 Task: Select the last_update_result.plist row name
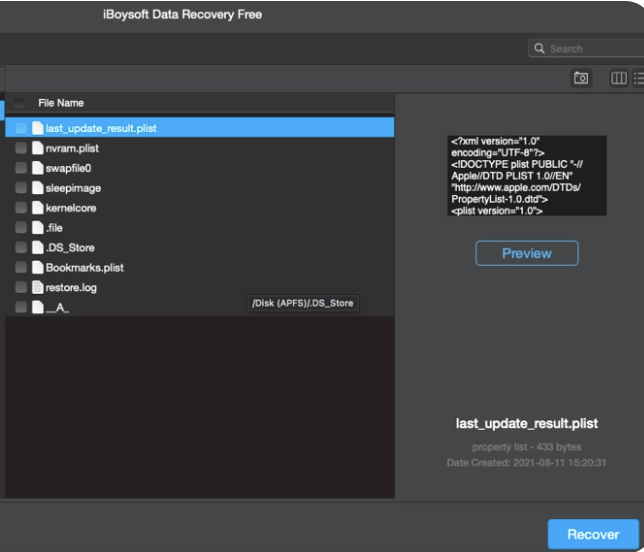tap(101, 129)
